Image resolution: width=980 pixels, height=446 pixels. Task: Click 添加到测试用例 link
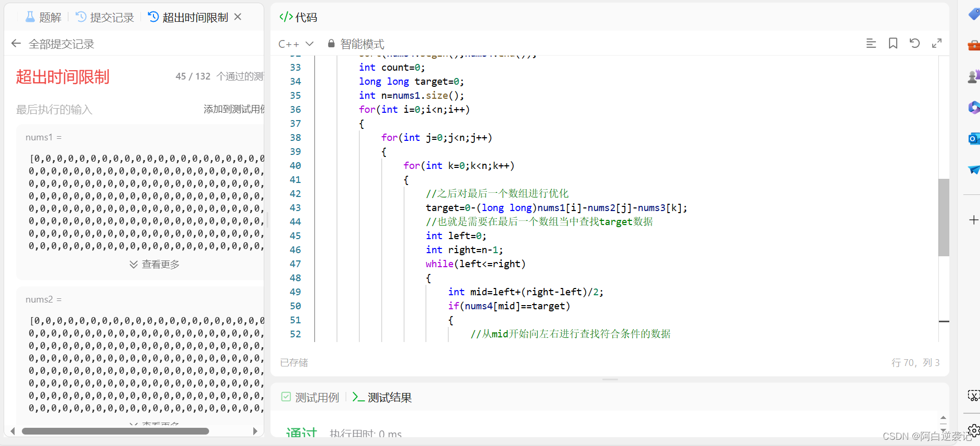[234, 109]
